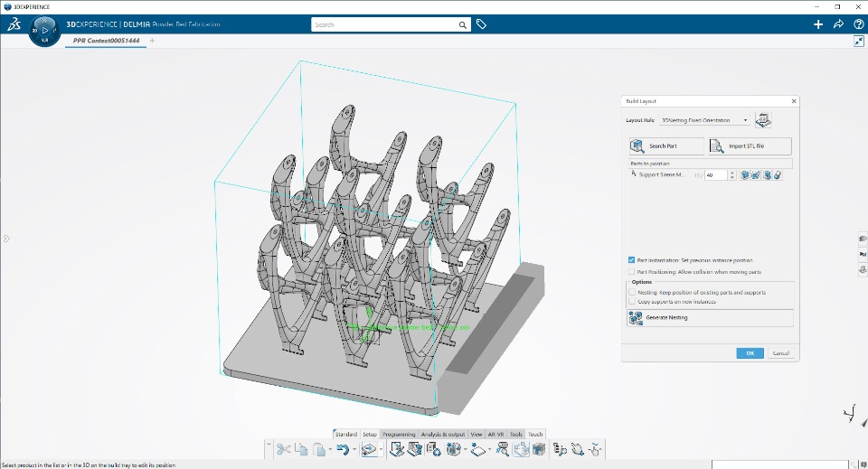Open the Analysis & output tab
Screen dimensions: 868x469
coord(443,434)
